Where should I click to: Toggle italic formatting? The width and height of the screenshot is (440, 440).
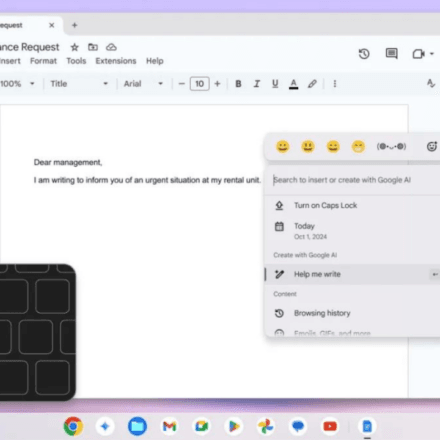tap(256, 84)
